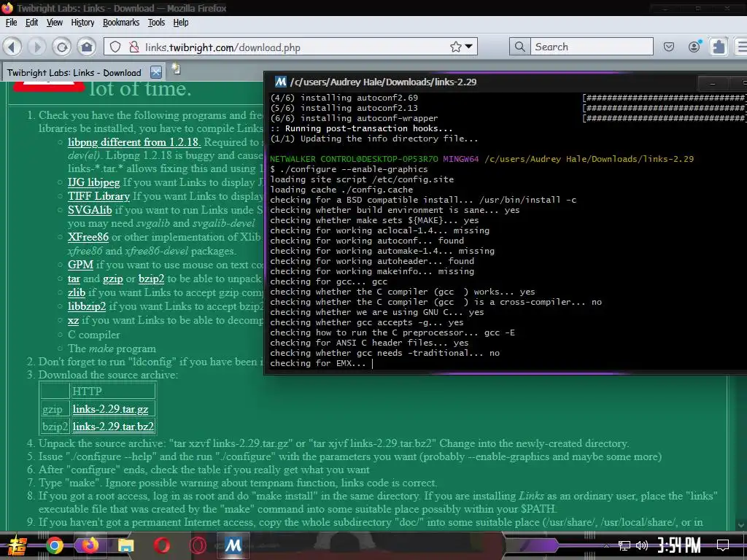The image size is (747, 560).
Task: Download links-2.29.tar.bz2 archive
Action: click(113, 427)
